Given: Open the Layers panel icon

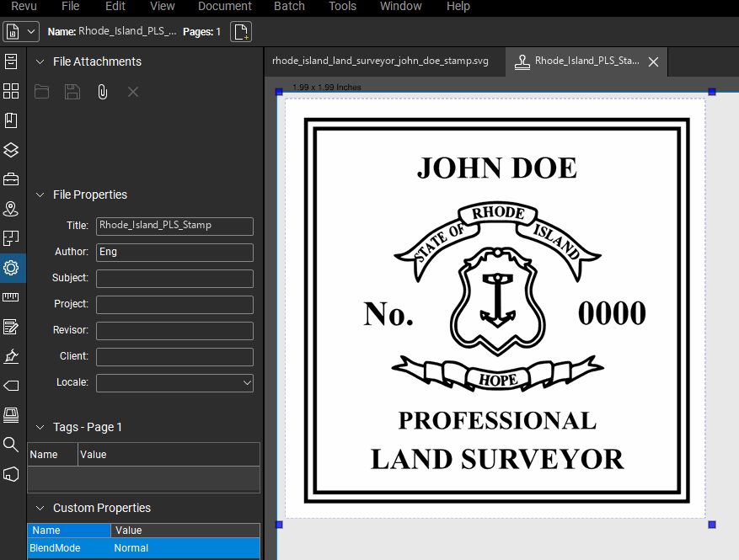Looking at the screenshot, I should 11,150.
